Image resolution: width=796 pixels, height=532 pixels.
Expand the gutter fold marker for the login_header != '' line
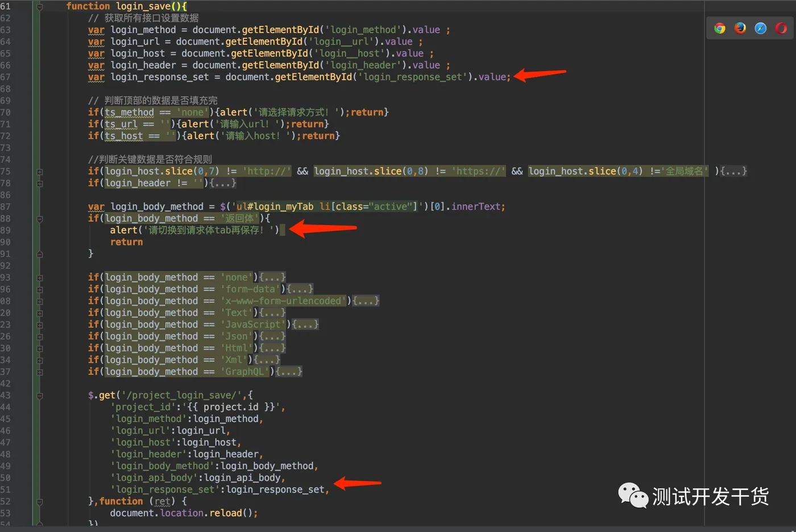[x=40, y=184]
